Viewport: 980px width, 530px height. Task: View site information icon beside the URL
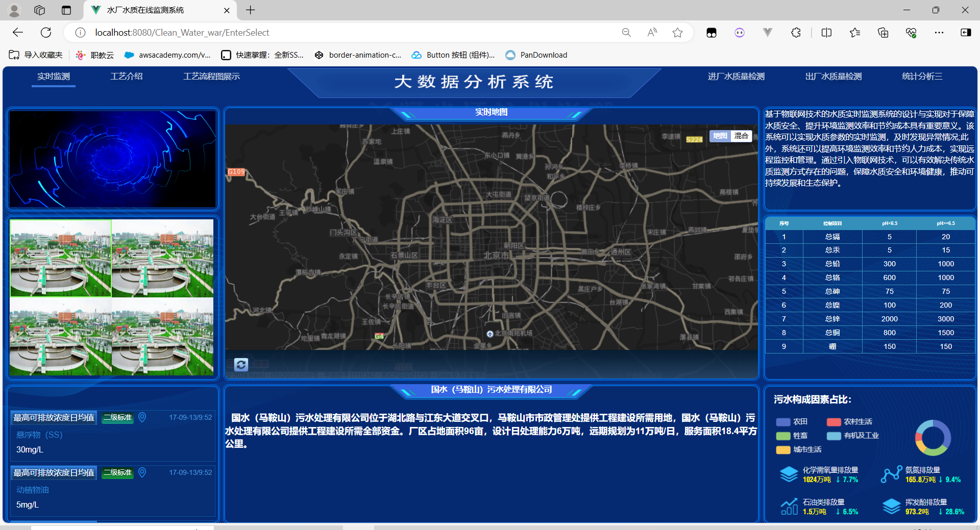pos(80,33)
